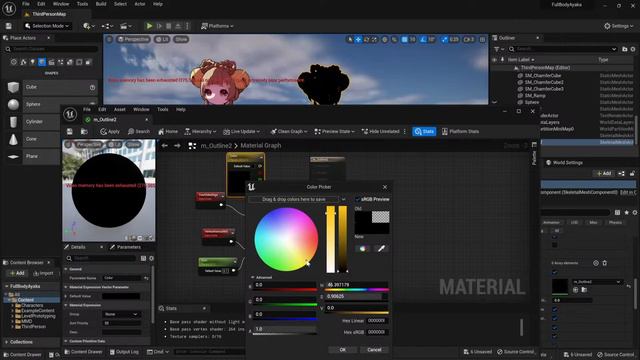Open the Perspective viewport mode in main viewport
Screen dimensions: 640x360
pos(133,39)
